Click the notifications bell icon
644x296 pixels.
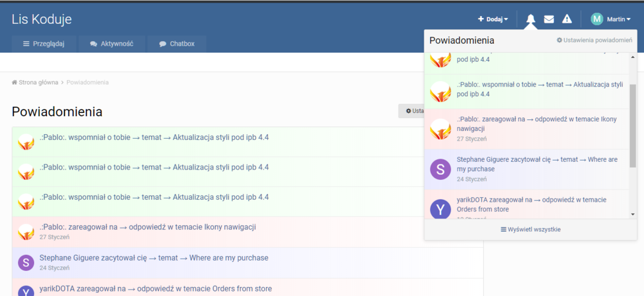pos(531,19)
